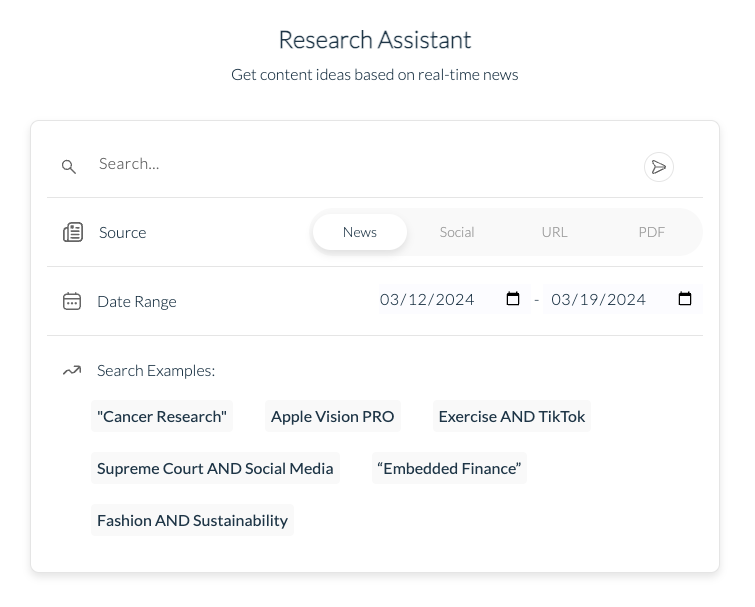Click the 03/12/2024 start date field

click(430, 299)
